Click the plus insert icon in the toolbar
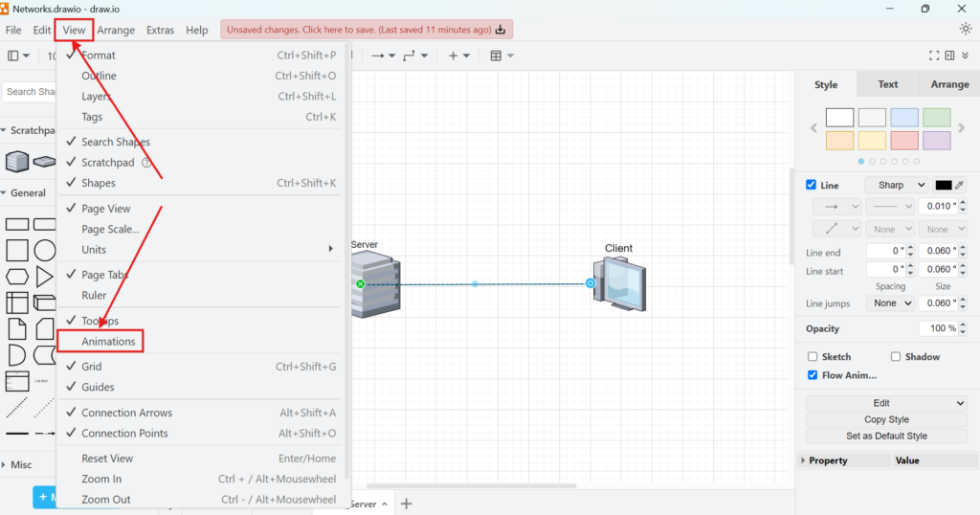The image size is (980, 515). pos(454,56)
